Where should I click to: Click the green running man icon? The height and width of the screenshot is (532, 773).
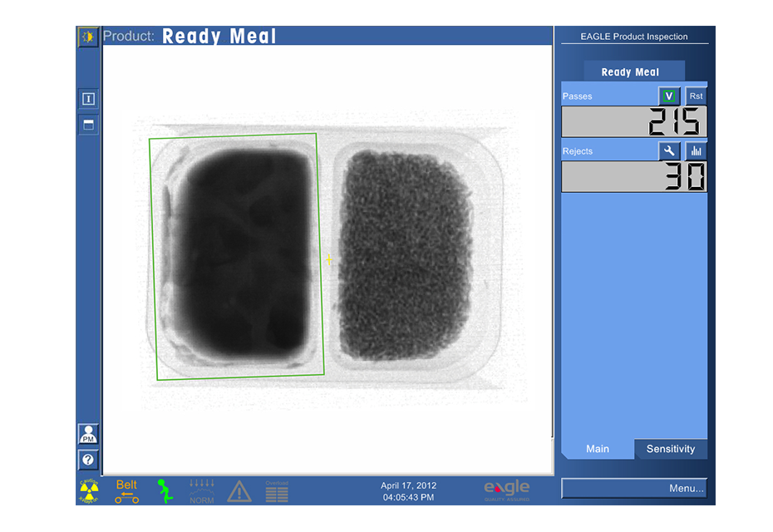coord(165,490)
